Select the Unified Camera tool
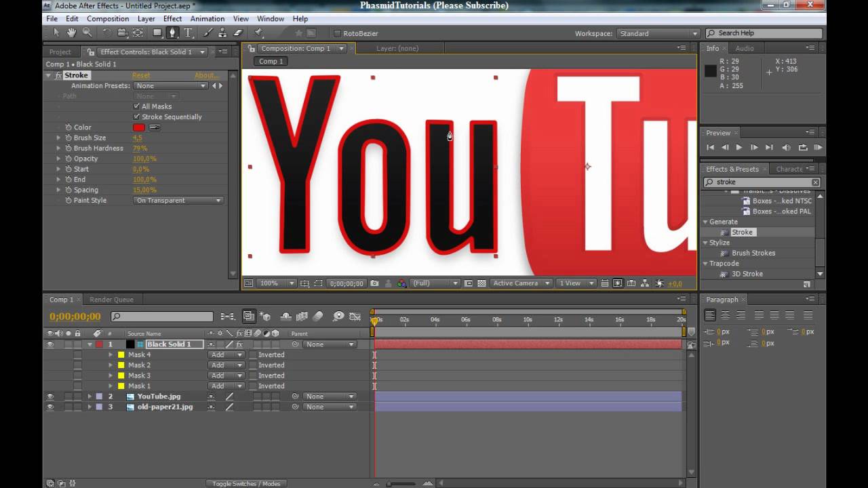This screenshot has width=868, height=488. click(x=122, y=33)
